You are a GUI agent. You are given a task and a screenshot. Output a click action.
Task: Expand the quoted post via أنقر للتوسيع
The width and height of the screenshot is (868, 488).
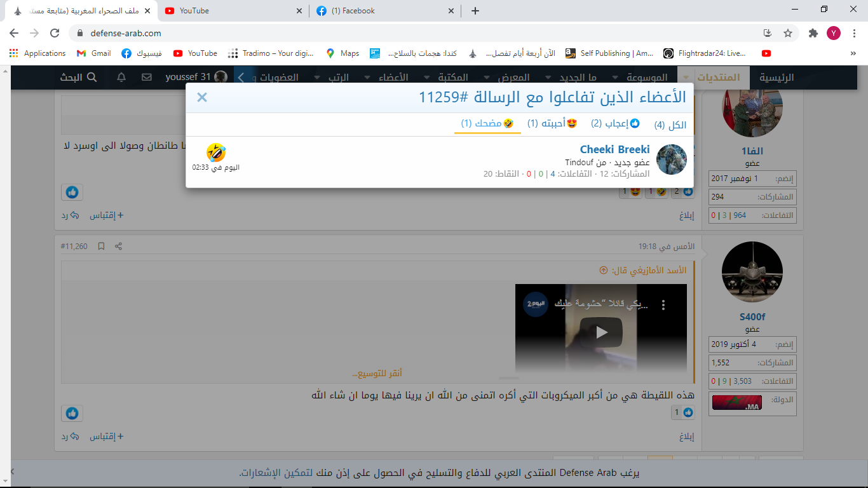pyautogui.click(x=377, y=373)
